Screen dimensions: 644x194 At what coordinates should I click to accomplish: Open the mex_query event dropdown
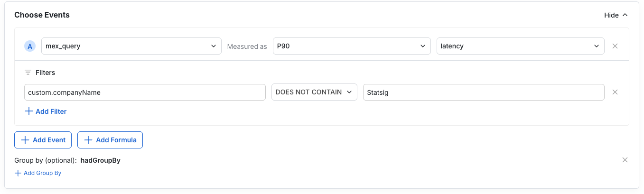[131, 46]
